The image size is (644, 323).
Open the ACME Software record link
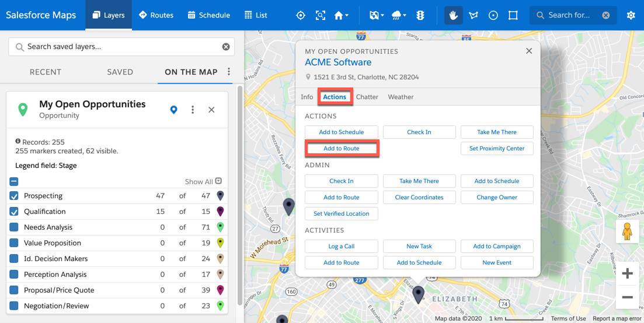click(x=338, y=62)
